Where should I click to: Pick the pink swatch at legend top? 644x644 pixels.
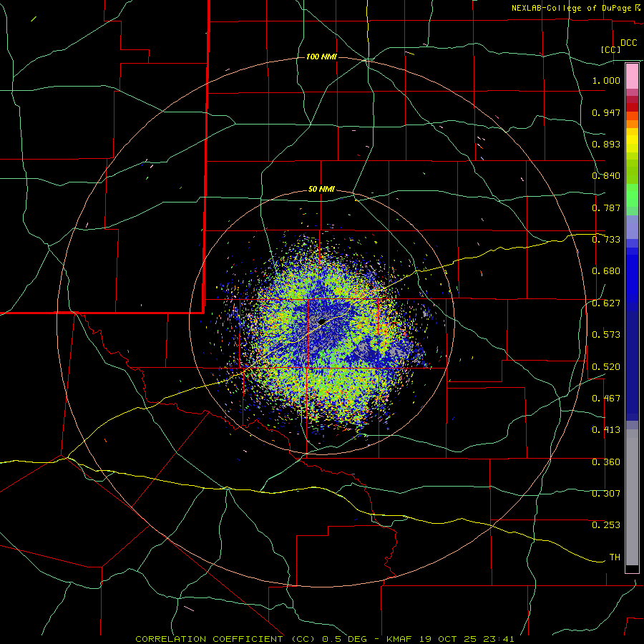click(x=632, y=77)
